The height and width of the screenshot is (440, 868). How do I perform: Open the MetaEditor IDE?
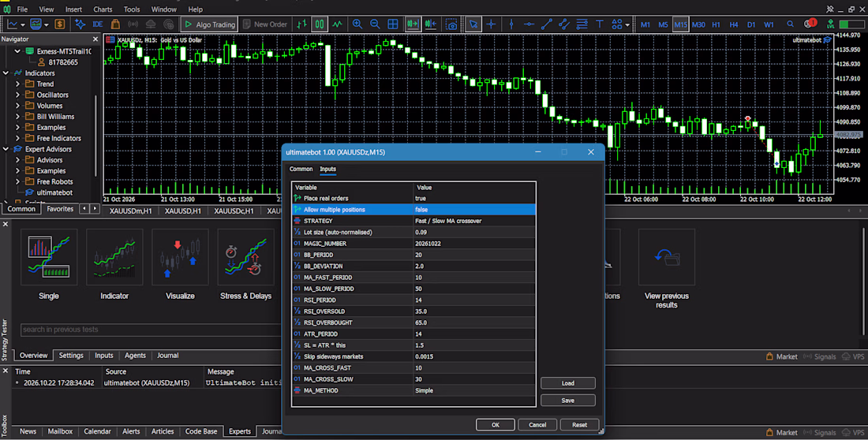coord(97,24)
